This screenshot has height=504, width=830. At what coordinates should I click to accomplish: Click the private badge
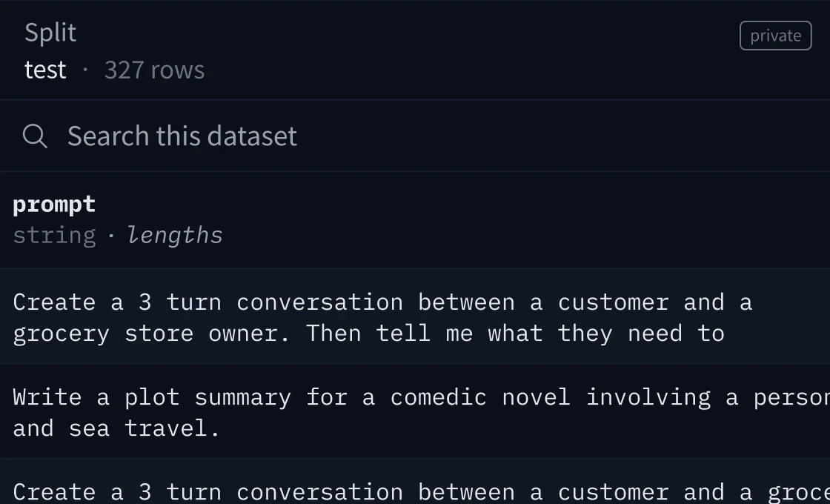pos(775,35)
